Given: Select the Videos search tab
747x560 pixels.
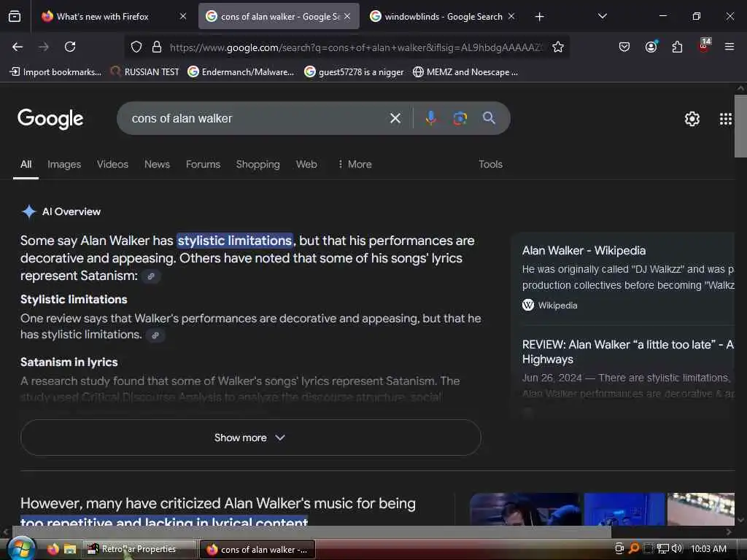Looking at the screenshot, I should [x=112, y=164].
